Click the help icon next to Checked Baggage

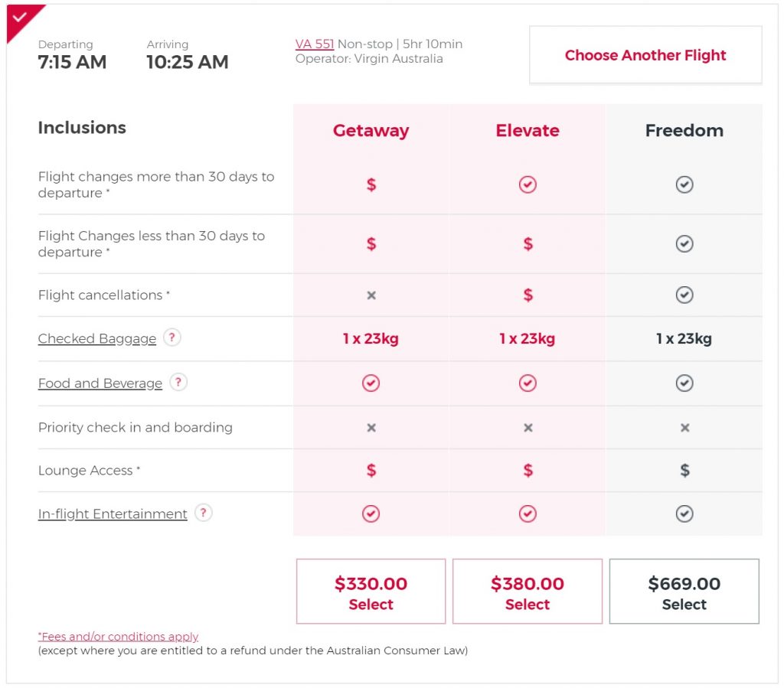pos(171,337)
